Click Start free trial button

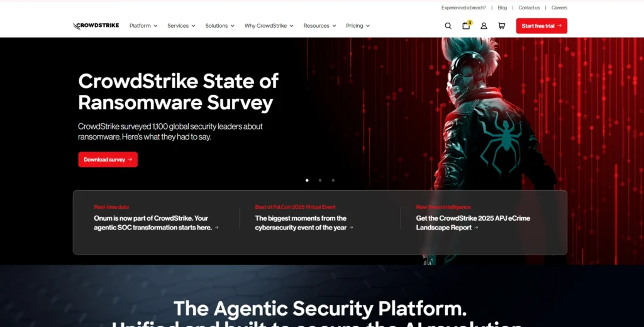tap(541, 26)
